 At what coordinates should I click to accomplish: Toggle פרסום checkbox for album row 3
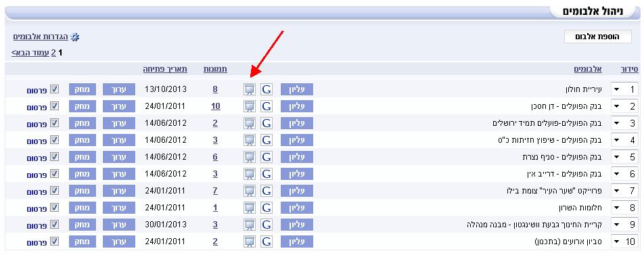click(54, 122)
